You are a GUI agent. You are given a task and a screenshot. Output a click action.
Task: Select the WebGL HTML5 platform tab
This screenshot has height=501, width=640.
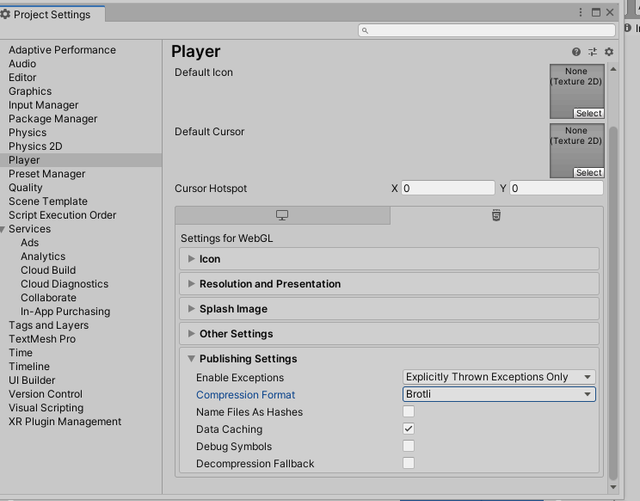pos(496,216)
